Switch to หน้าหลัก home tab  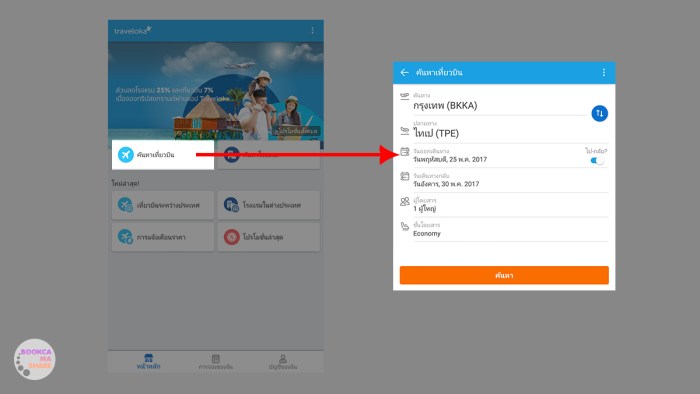coord(149,361)
